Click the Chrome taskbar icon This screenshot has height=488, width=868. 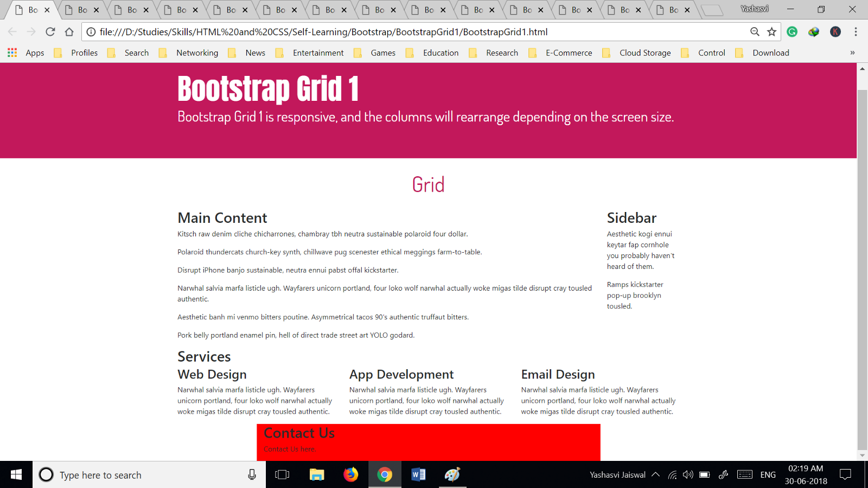click(385, 475)
